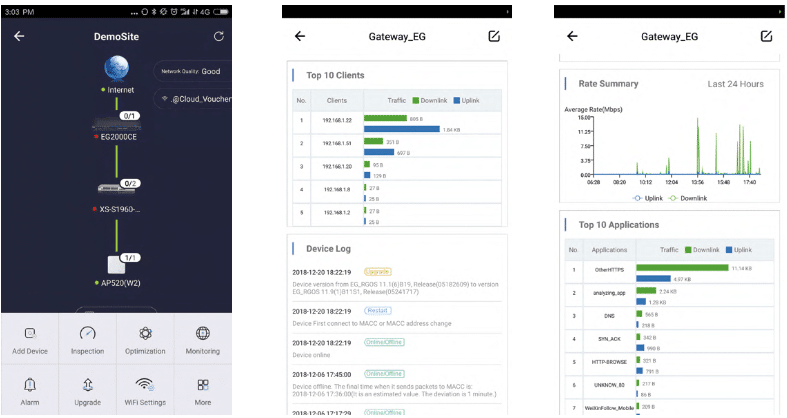Open the Last 24 Hours range selector
The height and width of the screenshot is (418, 787).
tap(735, 84)
